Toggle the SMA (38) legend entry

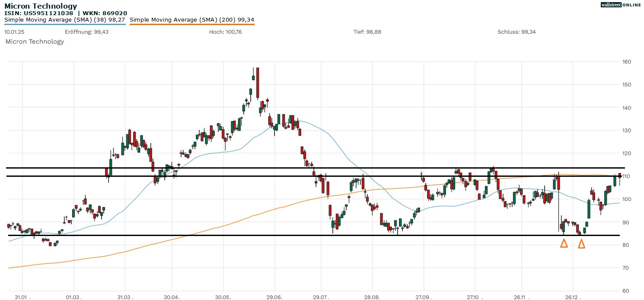point(65,19)
